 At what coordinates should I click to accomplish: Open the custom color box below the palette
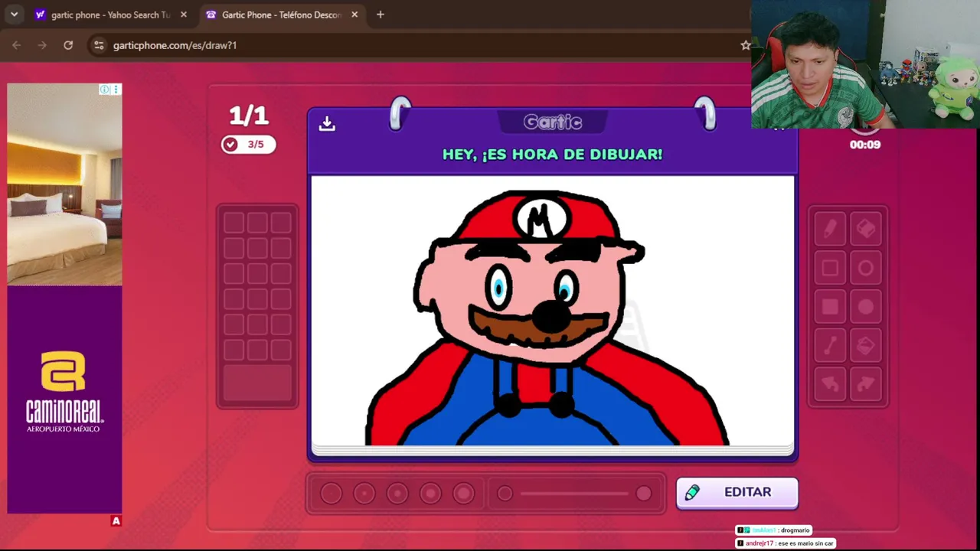pyautogui.click(x=257, y=383)
